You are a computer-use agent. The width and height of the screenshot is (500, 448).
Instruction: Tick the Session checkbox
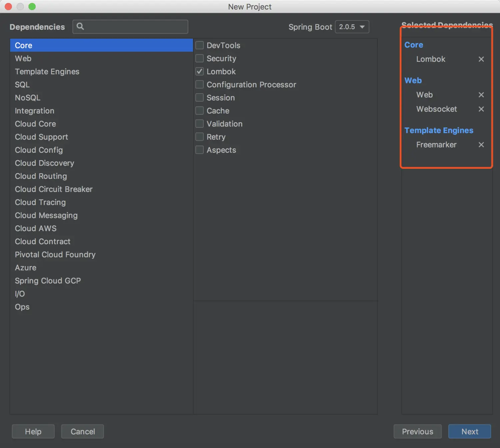199,97
